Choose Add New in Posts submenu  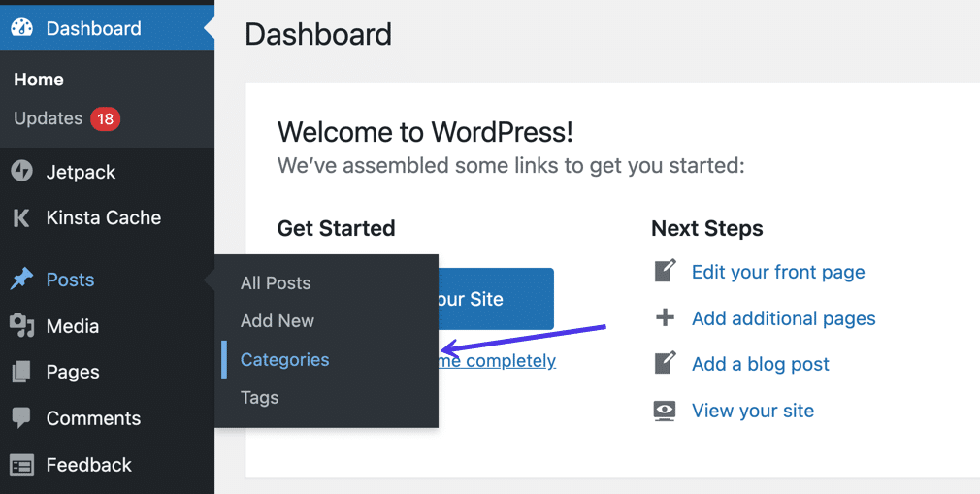click(278, 321)
